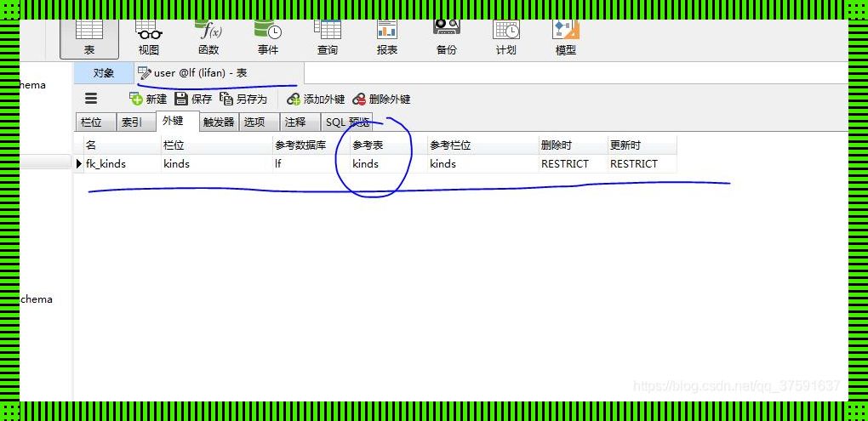Viewport: 868px width, 421px height.
Task: Click the 栏位 column header
Action: coord(217,145)
